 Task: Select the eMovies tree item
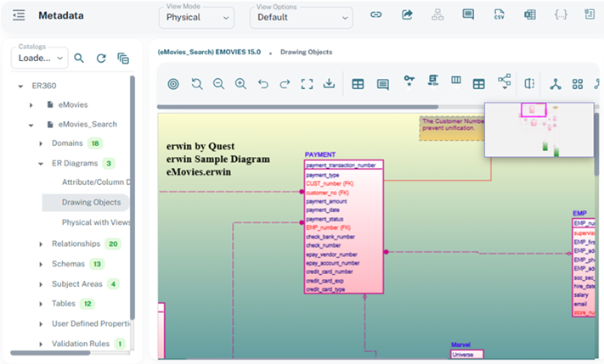[73, 104]
